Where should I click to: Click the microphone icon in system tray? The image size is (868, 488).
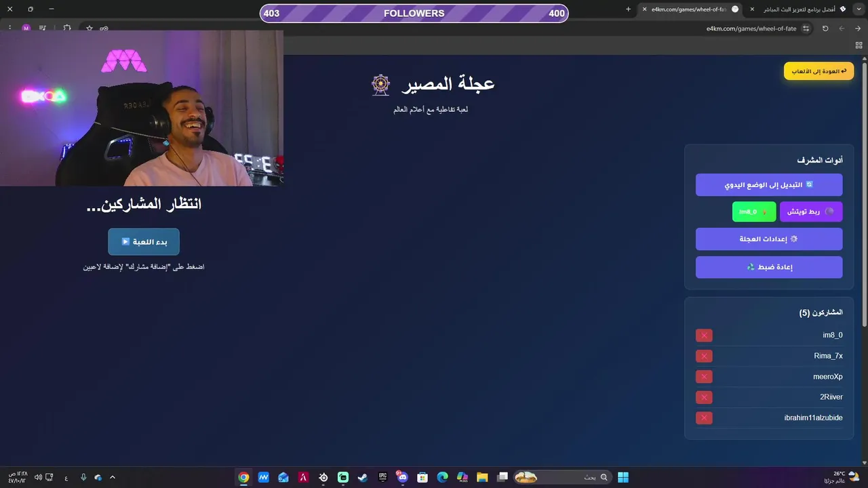83,477
